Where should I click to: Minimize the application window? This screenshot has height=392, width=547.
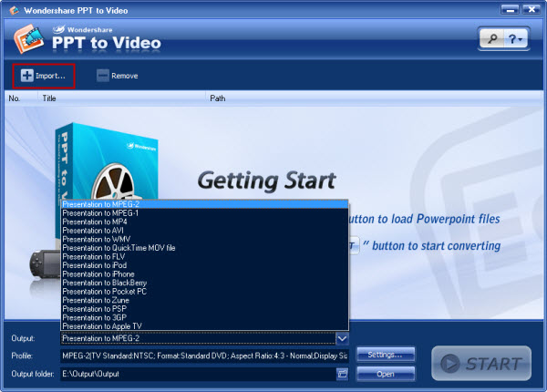510,10
